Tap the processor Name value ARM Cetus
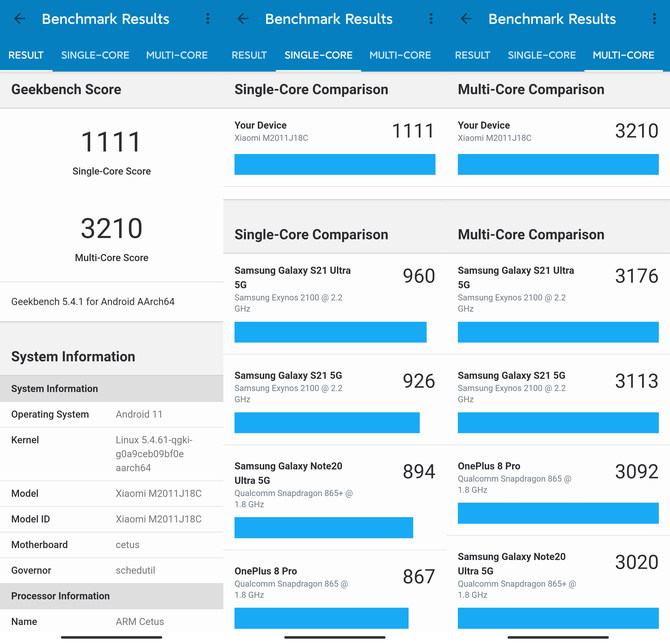670x643 pixels. (x=140, y=622)
